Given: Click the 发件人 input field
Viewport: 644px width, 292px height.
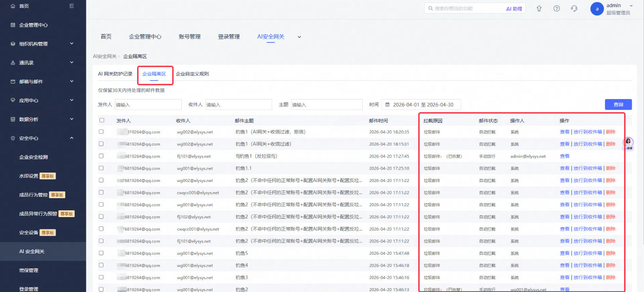Looking at the screenshot, I should click(x=148, y=105).
